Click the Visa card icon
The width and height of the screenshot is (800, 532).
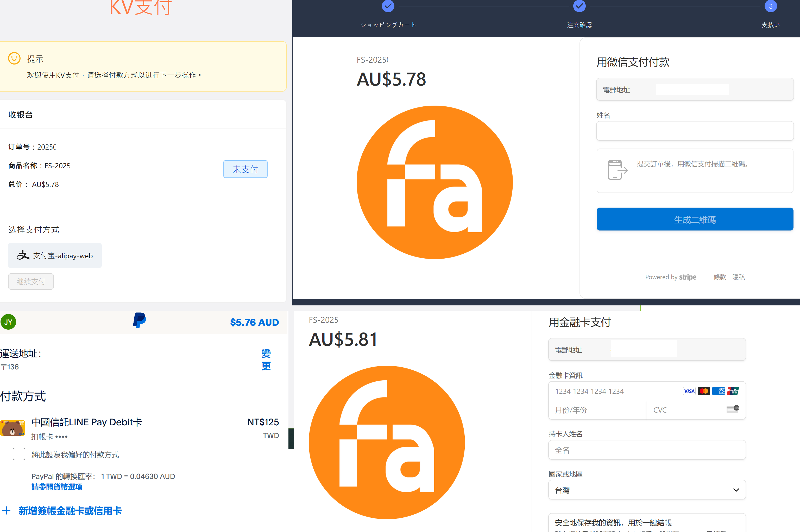click(x=689, y=391)
